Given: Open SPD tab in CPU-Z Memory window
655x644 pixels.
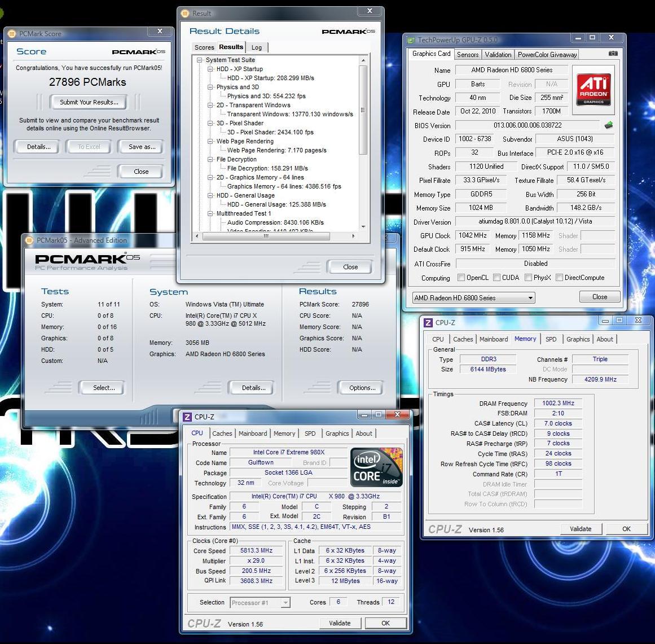Looking at the screenshot, I should (551, 339).
